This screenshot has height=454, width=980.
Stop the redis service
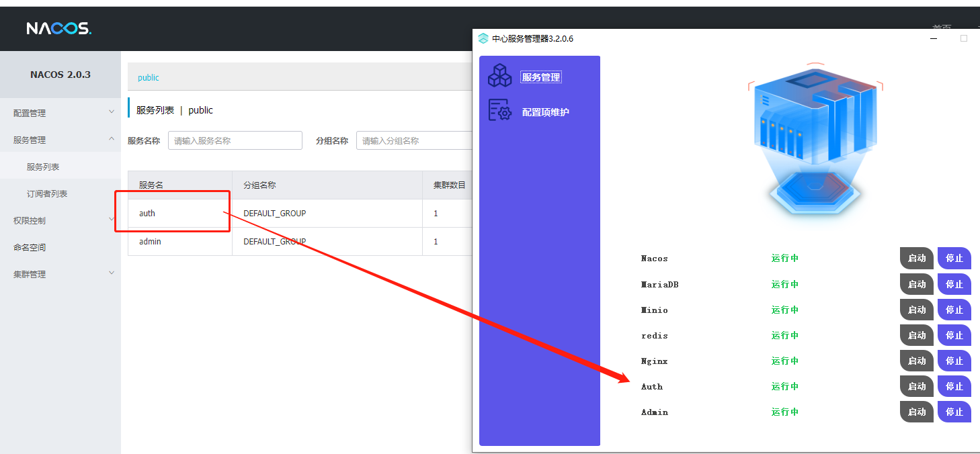[x=954, y=335]
